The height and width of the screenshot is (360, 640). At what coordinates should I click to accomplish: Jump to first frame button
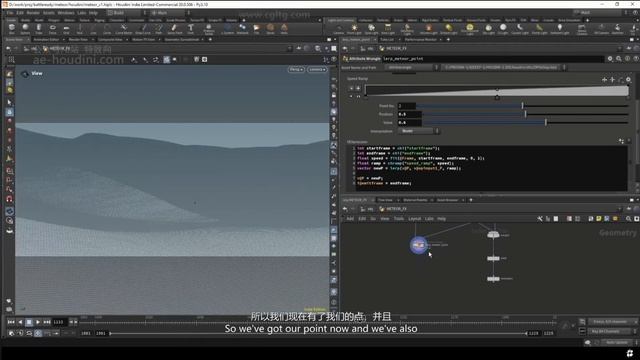tap(11, 322)
